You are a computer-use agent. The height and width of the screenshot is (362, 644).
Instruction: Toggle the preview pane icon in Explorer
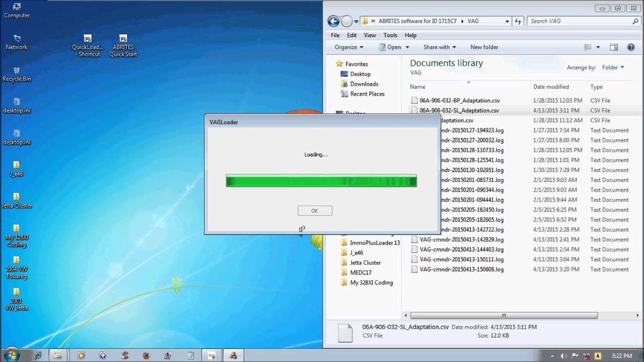(x=614, y=47)
